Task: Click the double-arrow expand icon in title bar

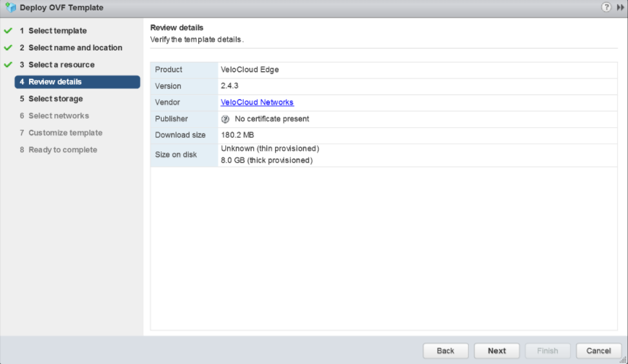Action: pyautogui.click(x=620, y=8)
